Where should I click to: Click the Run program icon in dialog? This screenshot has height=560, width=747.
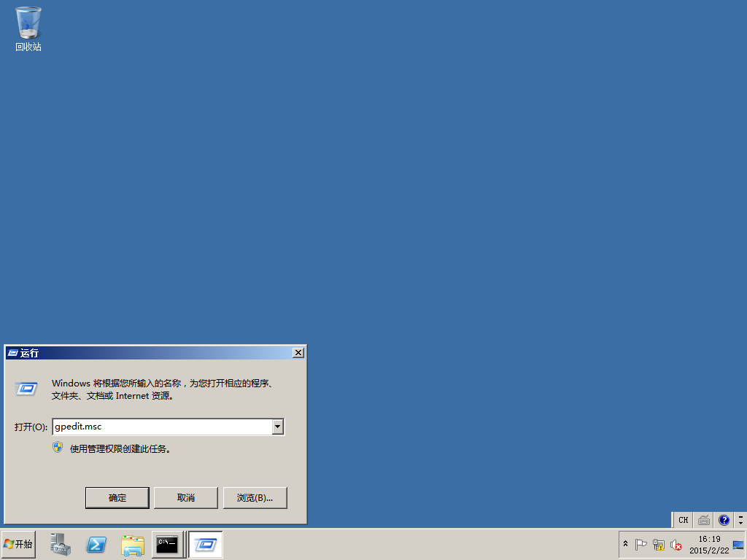pyautogui.click(x=26, y=389)
